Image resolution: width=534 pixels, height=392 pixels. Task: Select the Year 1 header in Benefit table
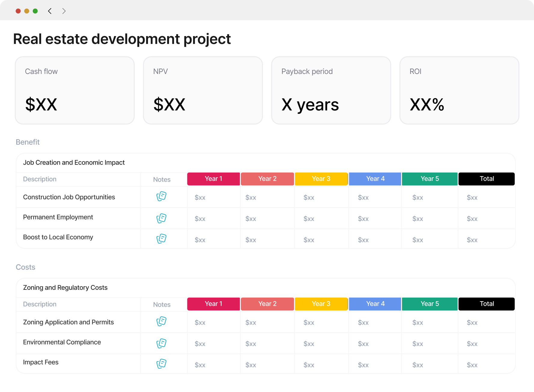(213, 179)
